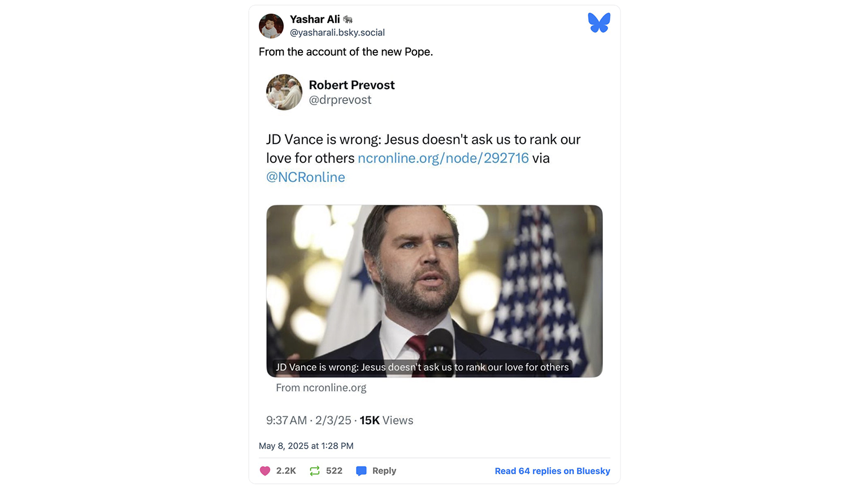Click the elephant emoji beside Yashar Ali
Image resolution: width=868 pixels, height=488 pixels.
[x=348, y=20]
